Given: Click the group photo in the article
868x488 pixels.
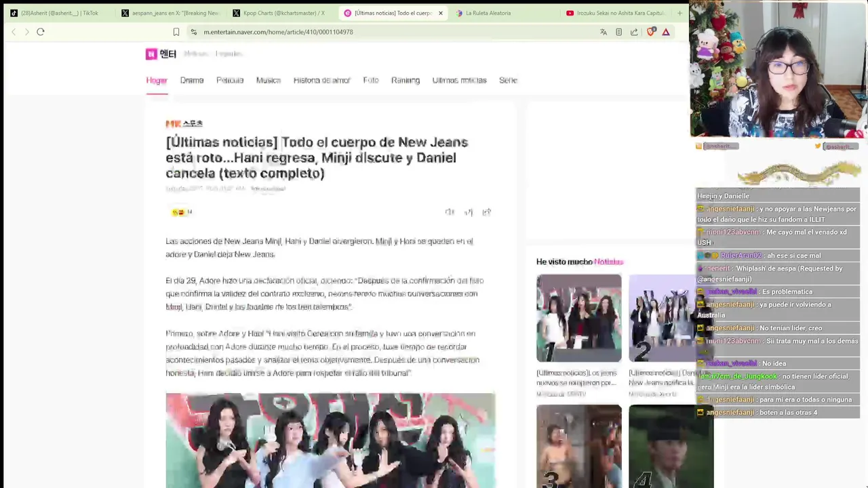Looking at the screenshot, I should coord(330,441).
